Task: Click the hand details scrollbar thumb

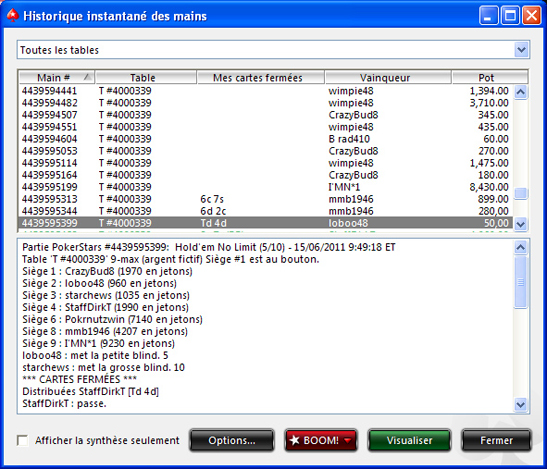Action: (x=520, y=282)
